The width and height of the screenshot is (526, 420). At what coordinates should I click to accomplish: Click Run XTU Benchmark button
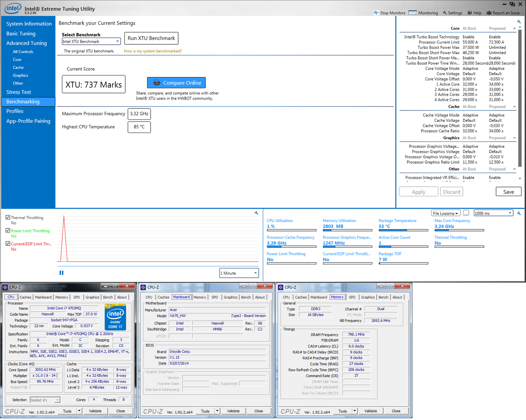point(151,38)
